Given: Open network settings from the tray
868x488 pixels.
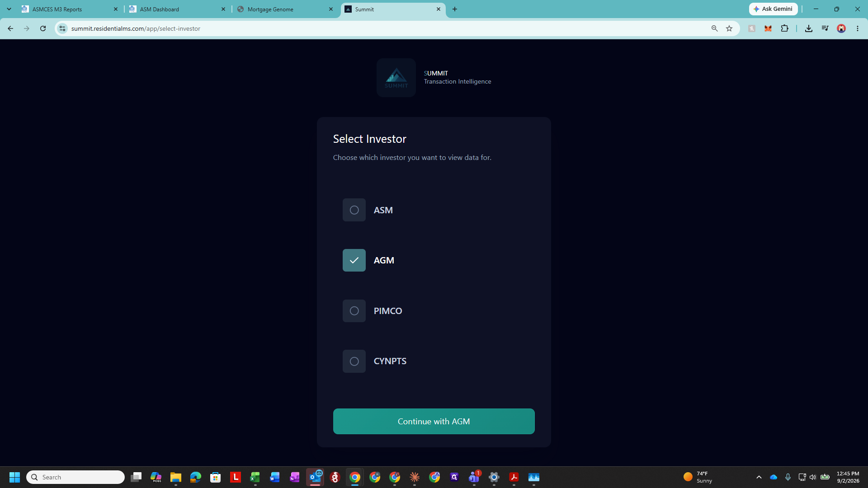Looking at the screenshot, I should tap(802, 477).
